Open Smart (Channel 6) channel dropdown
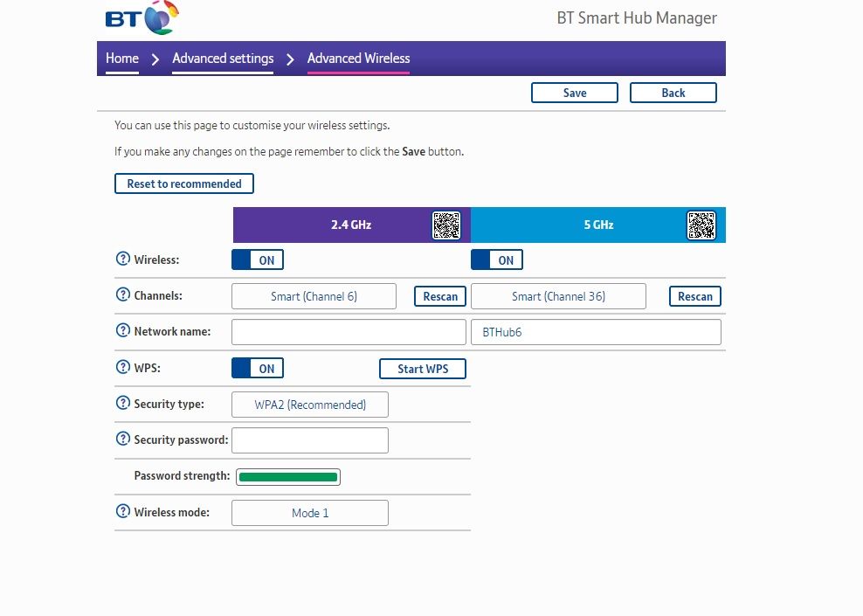 point(314,296)
